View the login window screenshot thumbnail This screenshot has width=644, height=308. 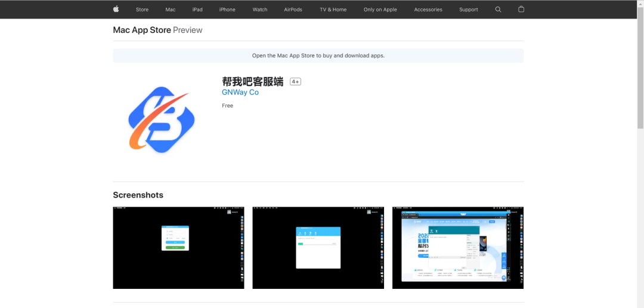[x=179, y=248]
